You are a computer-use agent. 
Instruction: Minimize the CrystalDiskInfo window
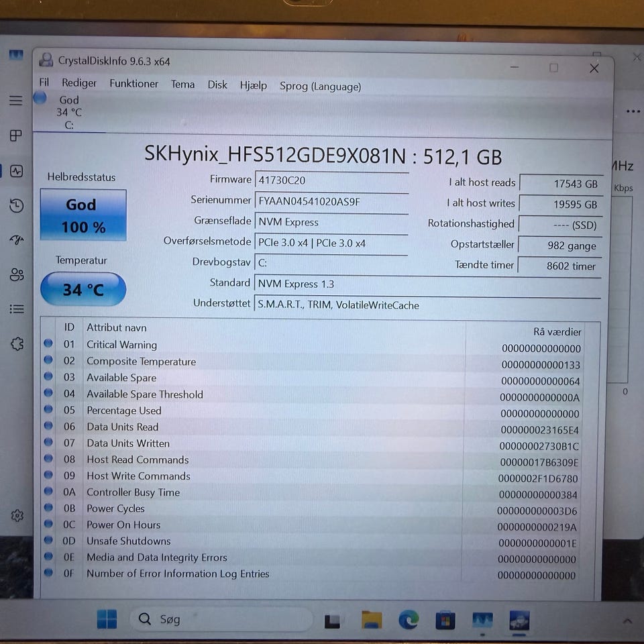click(515, 67)
